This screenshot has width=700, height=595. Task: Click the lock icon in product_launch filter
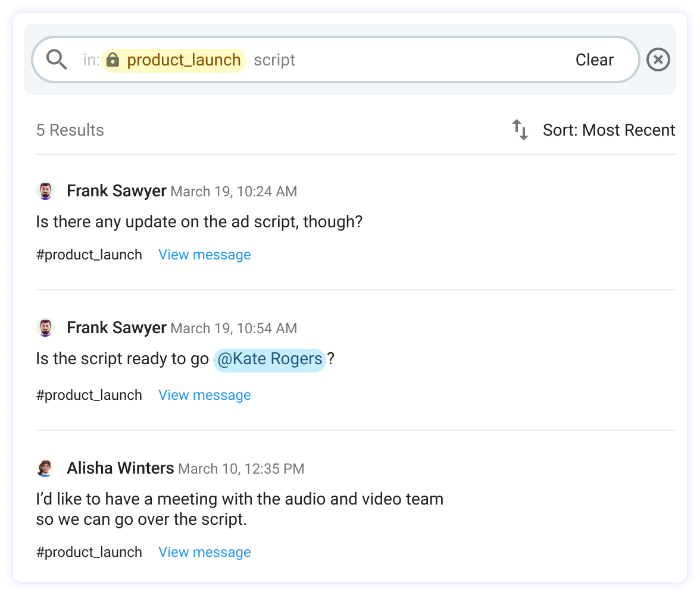click(113, 59)
